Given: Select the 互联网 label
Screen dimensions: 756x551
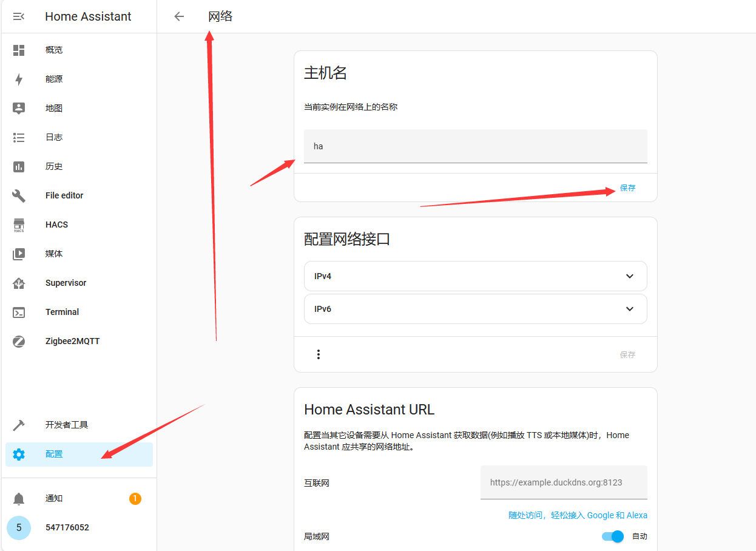Looking at the screenshot, I should 317,483.
